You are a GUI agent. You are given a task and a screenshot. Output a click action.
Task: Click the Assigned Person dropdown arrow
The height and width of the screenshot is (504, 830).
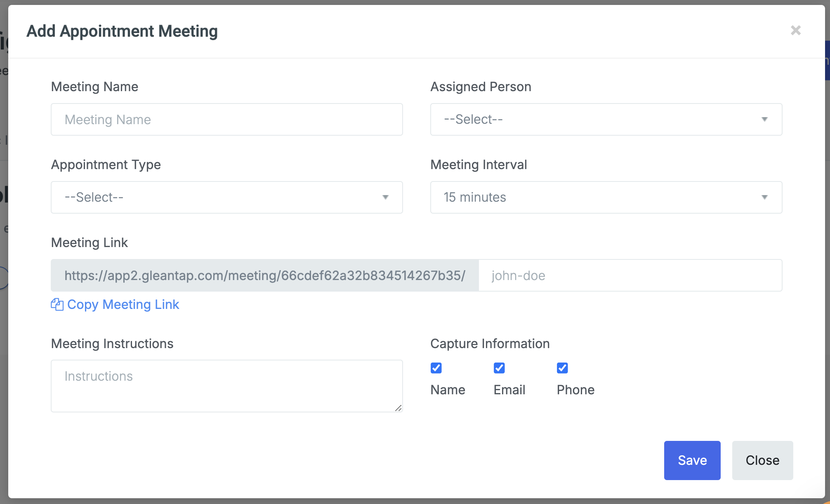click(x=764, y=119)
